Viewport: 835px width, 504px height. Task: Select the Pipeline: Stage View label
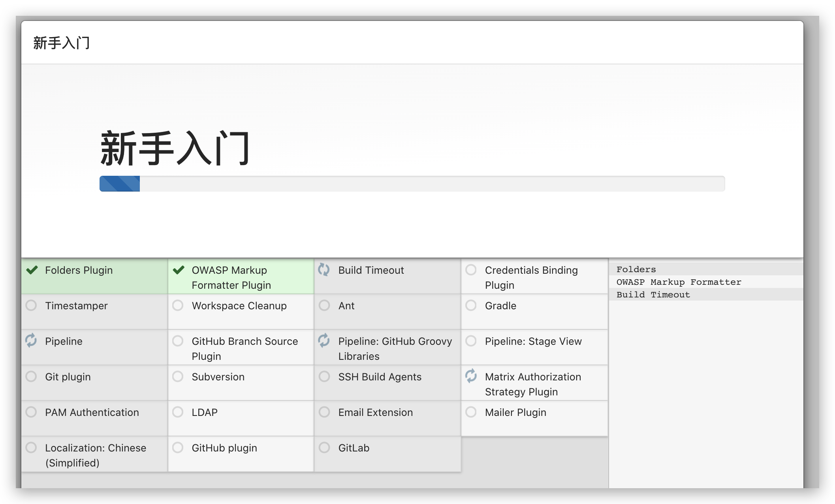tap(533, 342)
